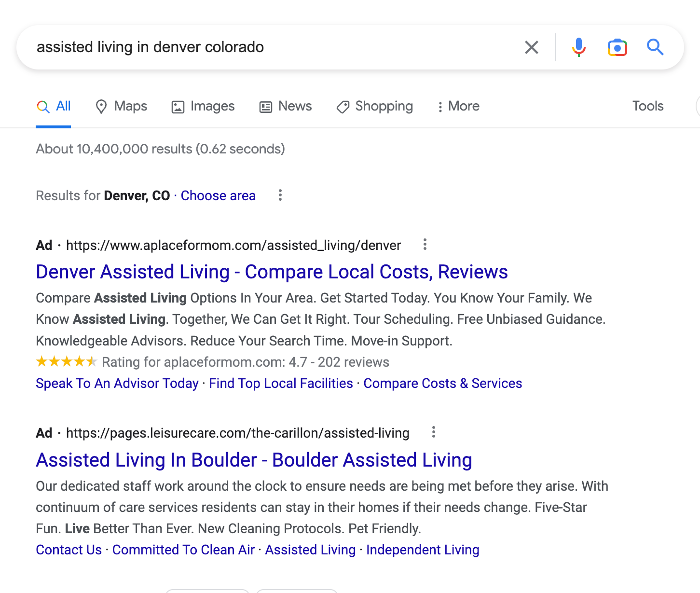Switch to the Images tab

203,106
